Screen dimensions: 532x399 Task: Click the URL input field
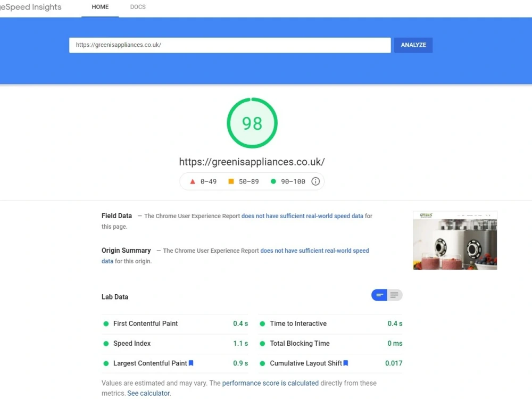pos(230,45)
